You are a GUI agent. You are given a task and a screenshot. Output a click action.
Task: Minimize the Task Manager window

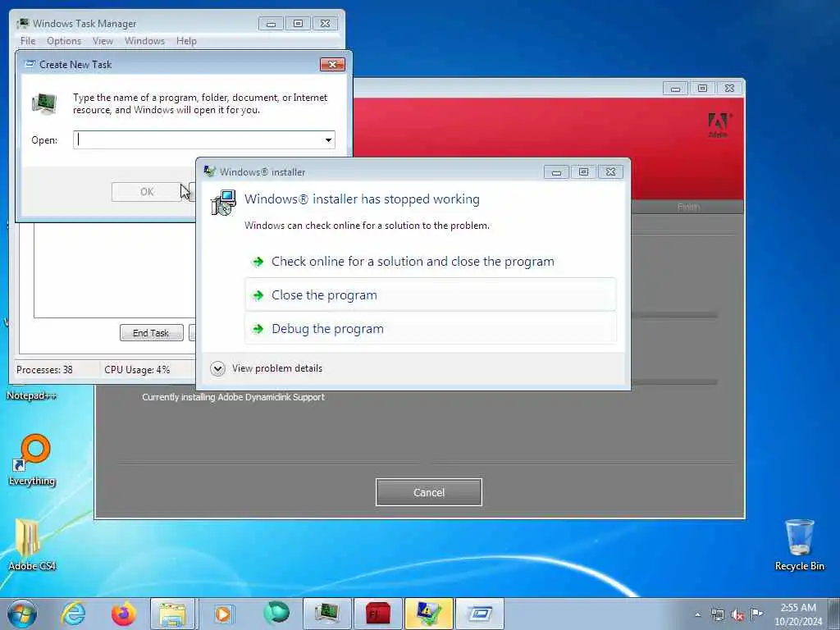pos(271,24)
